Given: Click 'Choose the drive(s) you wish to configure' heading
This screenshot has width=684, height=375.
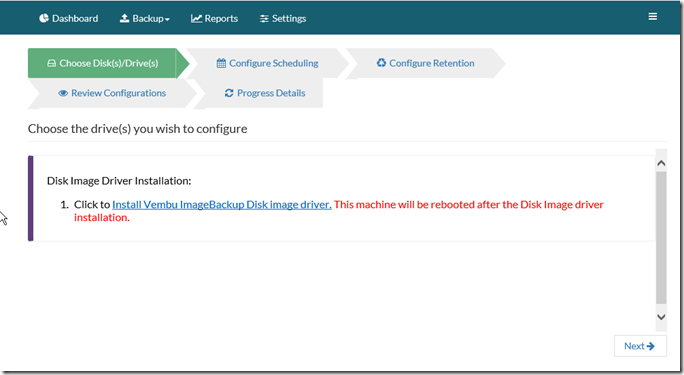Looking at the screenshot, I should (137, 129).
